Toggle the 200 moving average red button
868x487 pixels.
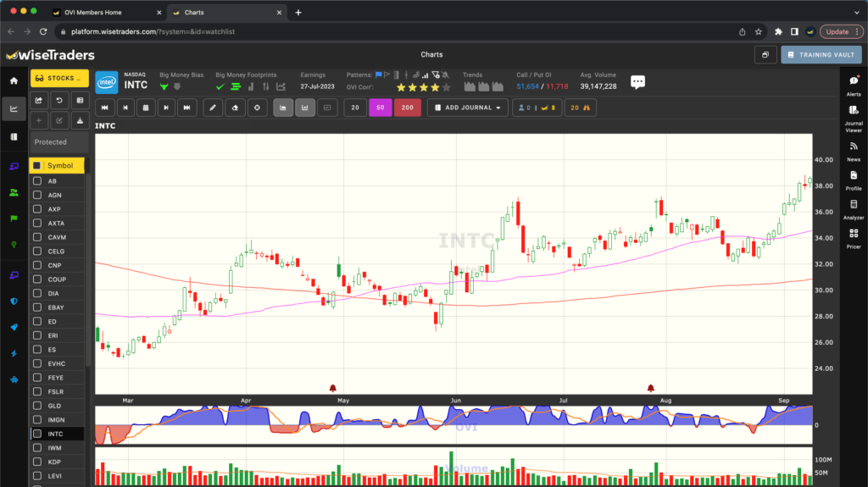point(408,108)
